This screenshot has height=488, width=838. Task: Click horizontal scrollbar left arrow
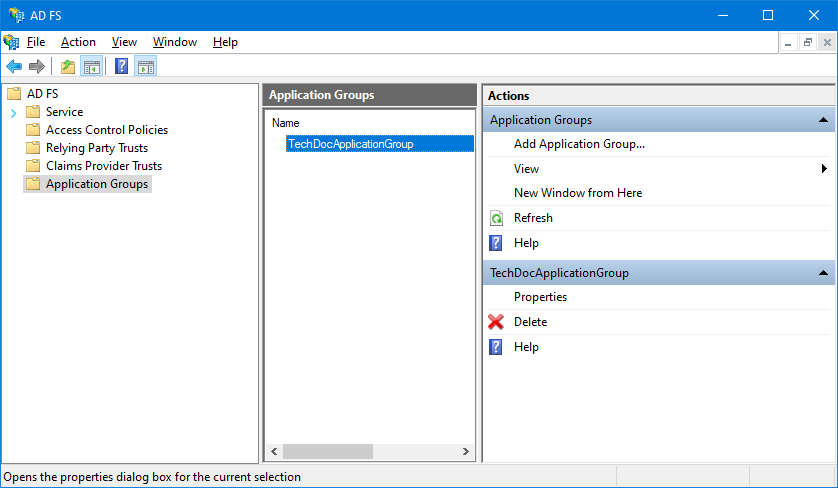tap(274, 452)
